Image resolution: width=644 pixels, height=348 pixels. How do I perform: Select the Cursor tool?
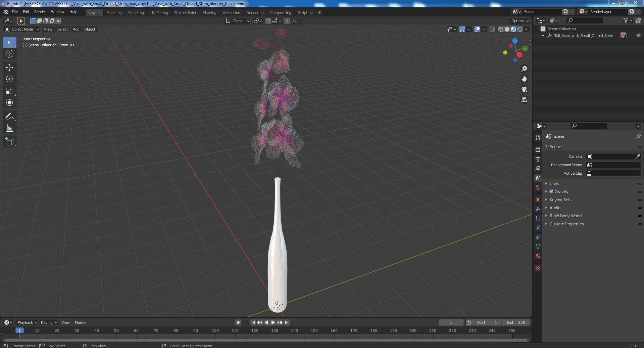[9, 54]
